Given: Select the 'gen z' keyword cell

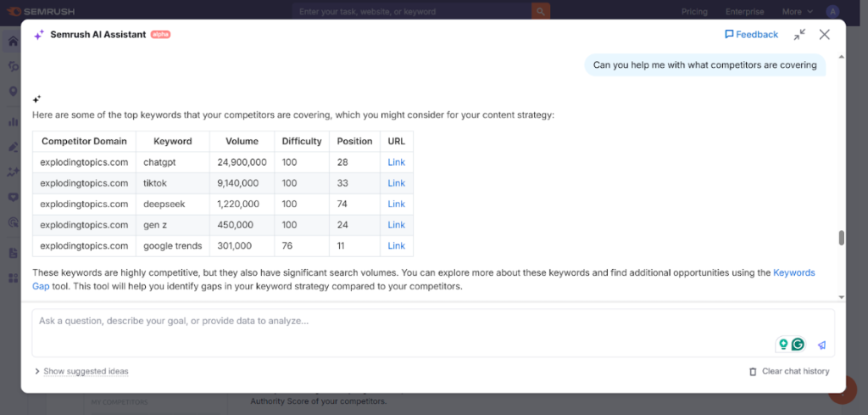Looking at the screenshot, I should 173,225.
